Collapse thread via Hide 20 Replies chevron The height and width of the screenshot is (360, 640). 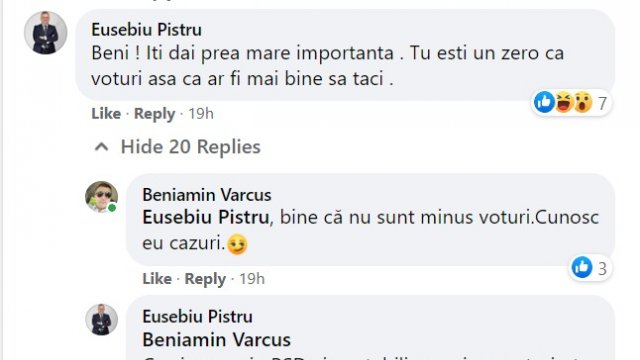tap(102, 147)
